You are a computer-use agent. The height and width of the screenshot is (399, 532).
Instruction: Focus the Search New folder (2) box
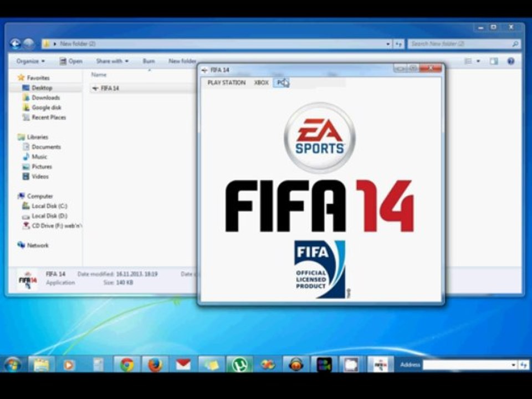(464, 44)
